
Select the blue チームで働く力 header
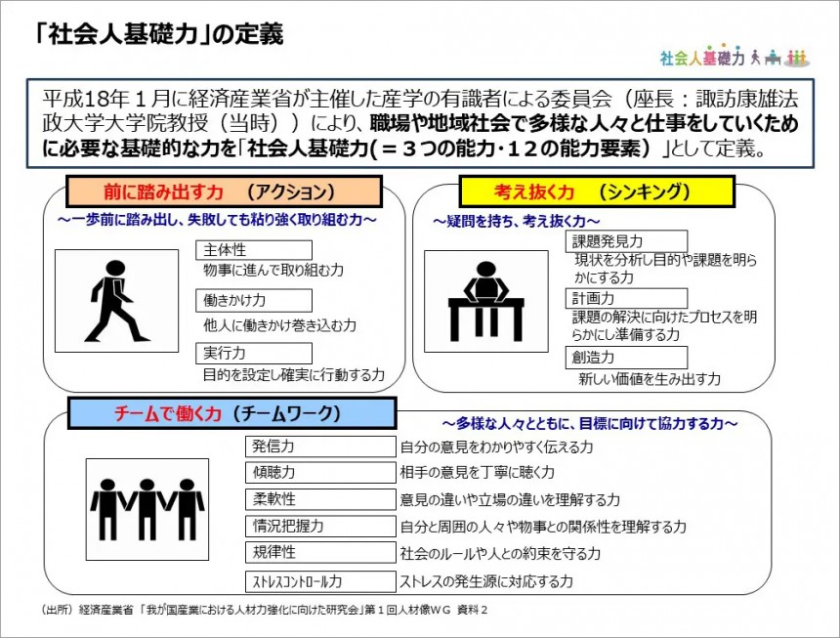231,413
